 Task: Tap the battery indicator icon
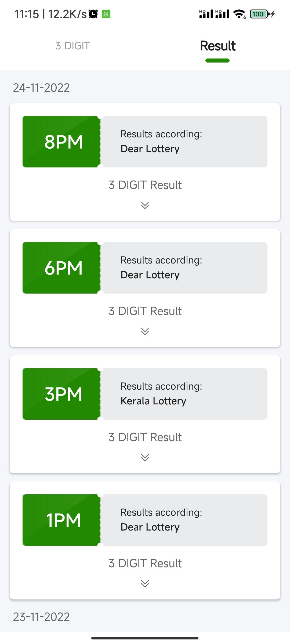[259, 14]
